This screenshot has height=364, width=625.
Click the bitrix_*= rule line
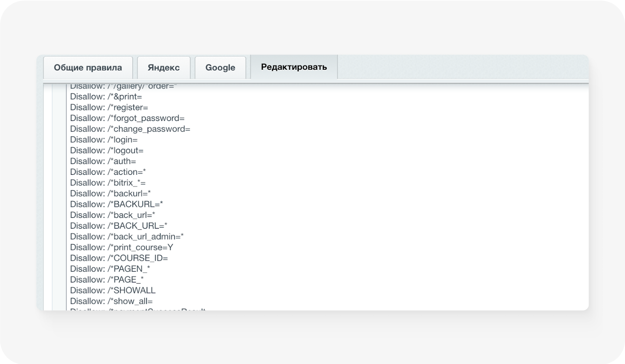[108, 183]
